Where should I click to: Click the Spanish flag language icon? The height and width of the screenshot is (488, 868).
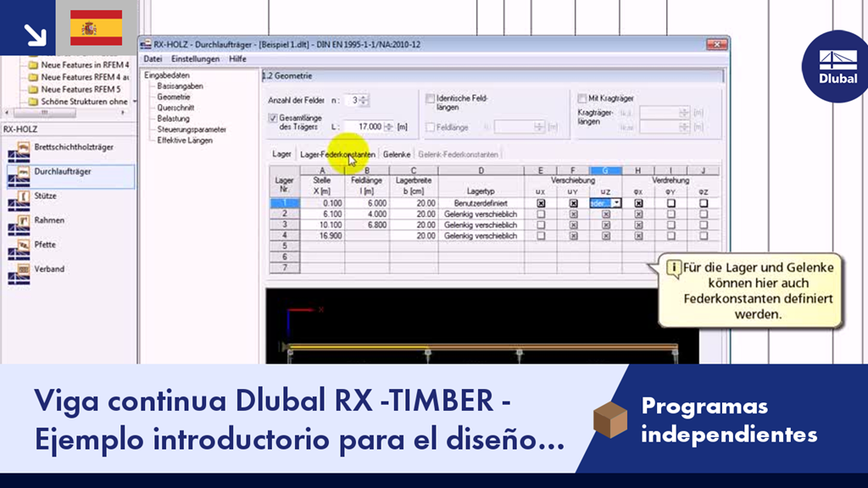(97, 28)
